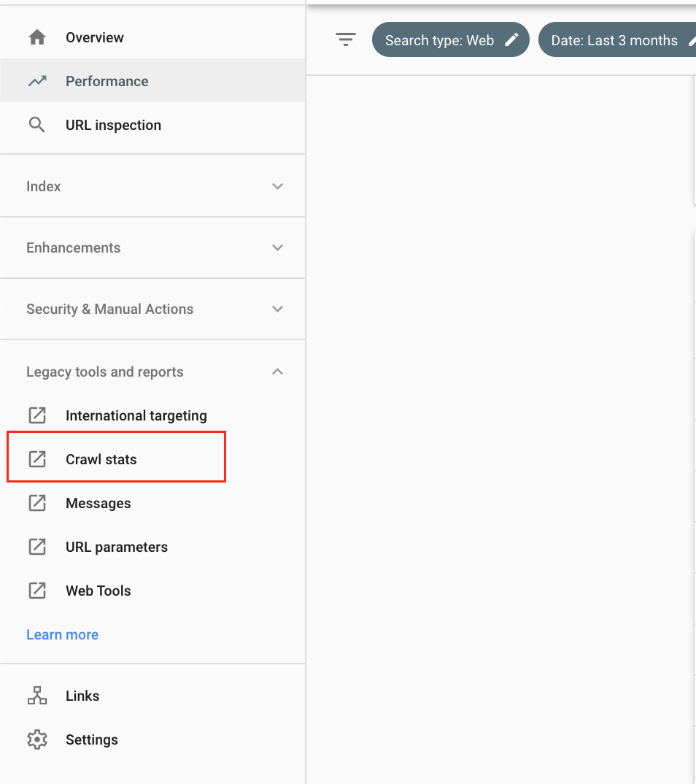Click pencil icon on Search type chip
The height and width of the screenshot is (784, 696).
tap(512, 40)
